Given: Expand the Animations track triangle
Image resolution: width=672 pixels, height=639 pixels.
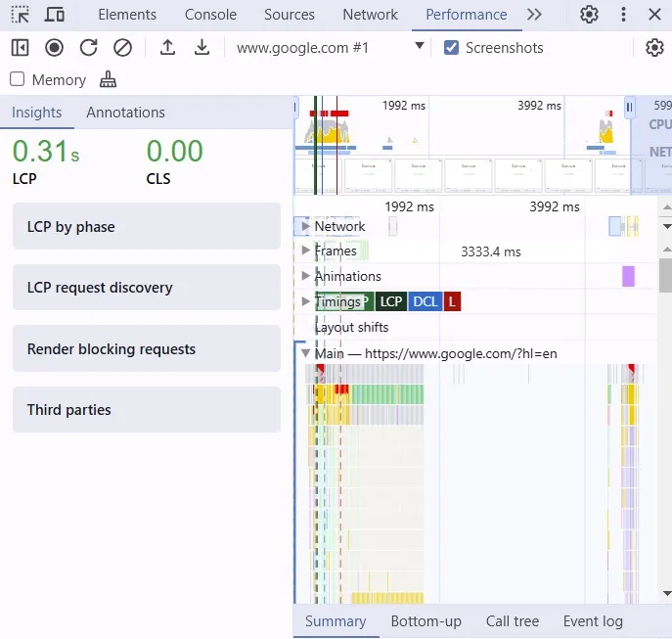Looking at the screenshot, I should 305,275.
